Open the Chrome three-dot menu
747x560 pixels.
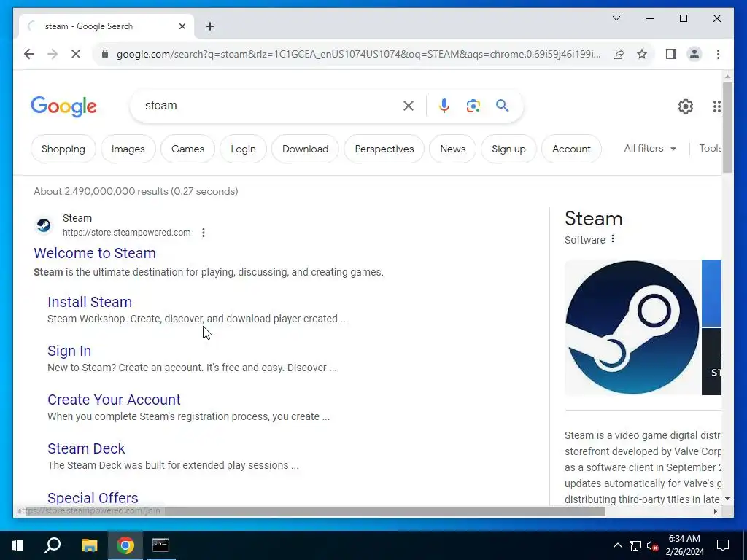(x=718, y=54)
